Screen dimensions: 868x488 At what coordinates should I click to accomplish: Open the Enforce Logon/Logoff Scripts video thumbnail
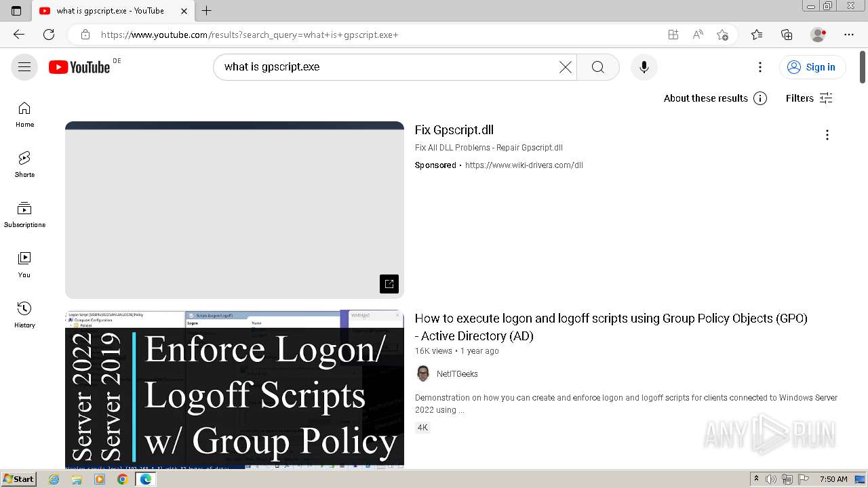click(x=235, y=389)
